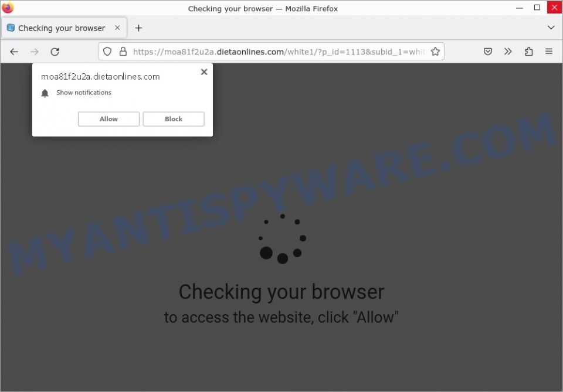Click the padlock site security icon
This screenshot has width=563, height=392.
(x=122, y=52)
